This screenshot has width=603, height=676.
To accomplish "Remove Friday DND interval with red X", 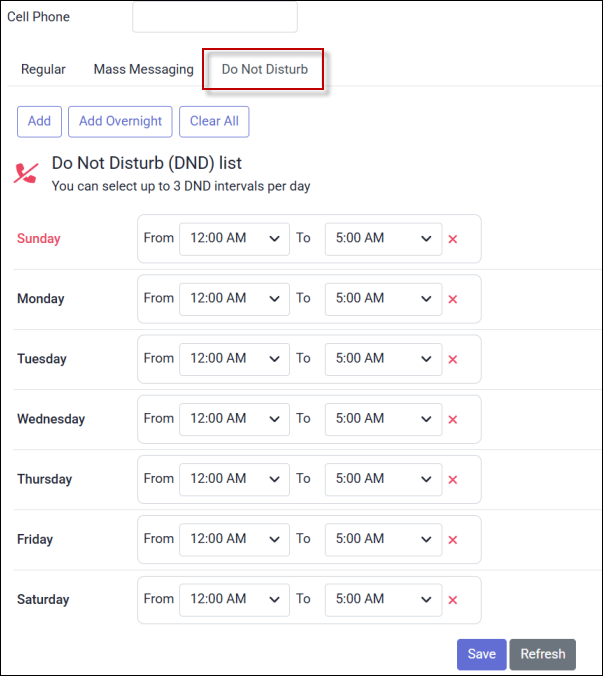I will (453, 540).
